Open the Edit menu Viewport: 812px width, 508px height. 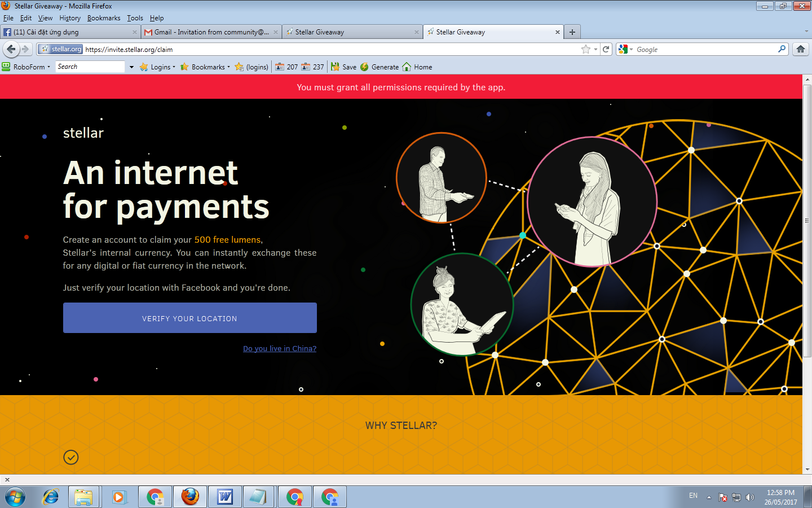pyautogui.click(x=26, y=18)
